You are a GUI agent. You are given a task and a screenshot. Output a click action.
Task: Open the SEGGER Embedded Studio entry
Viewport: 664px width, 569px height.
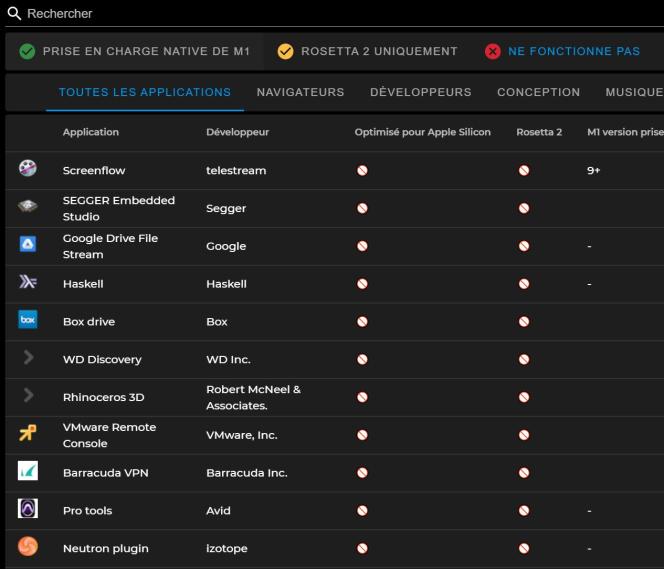(x=118, y=208)
